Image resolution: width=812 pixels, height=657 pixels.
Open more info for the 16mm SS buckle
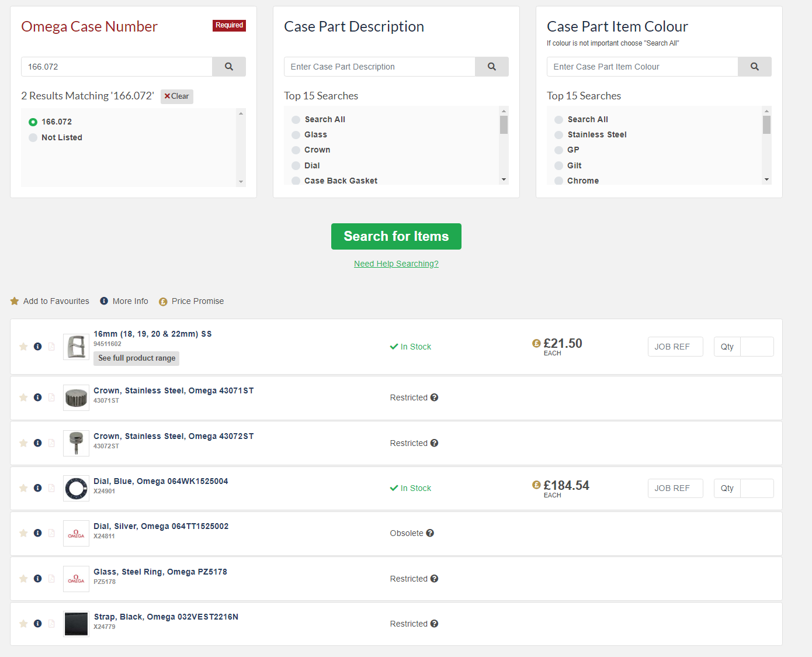click(x=38, y=347)
